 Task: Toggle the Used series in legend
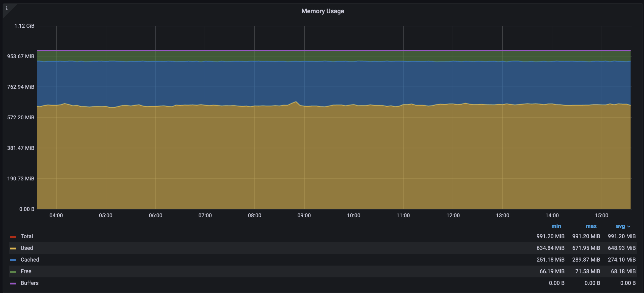27,248
